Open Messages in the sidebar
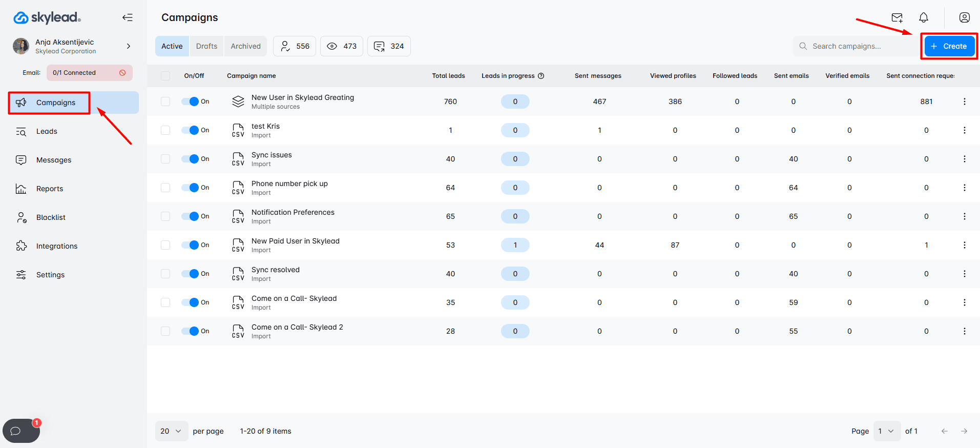Screen dimensions: 980x448 [54, 160]
